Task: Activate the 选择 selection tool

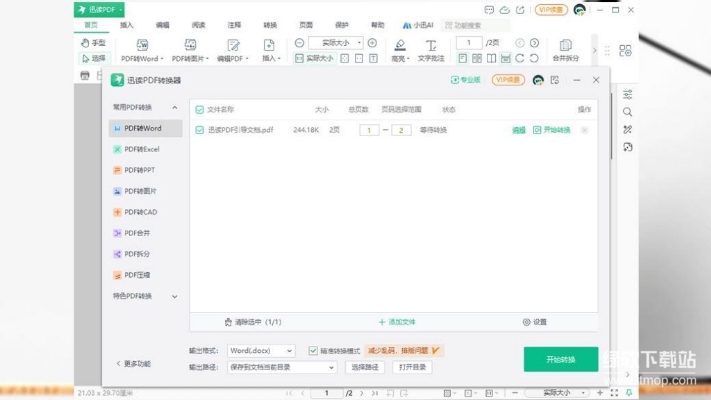Action: click(x=93, y=58)
